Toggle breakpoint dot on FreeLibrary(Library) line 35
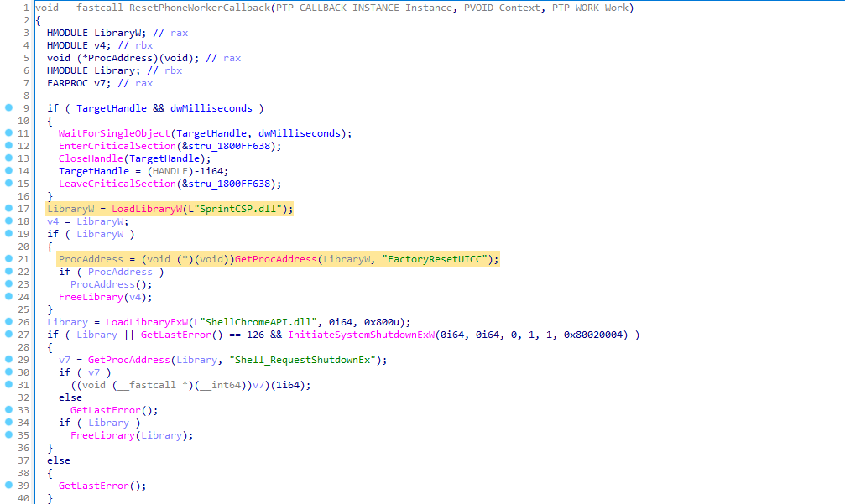Viewport: 845px width, 504px height. 8,434
